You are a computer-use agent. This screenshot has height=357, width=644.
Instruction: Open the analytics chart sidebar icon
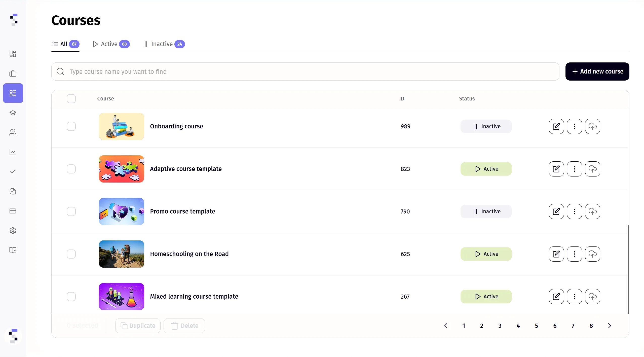point(13,152)
